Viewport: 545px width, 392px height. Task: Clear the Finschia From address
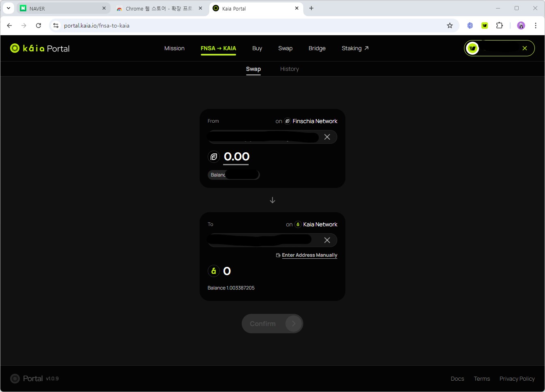327,137
